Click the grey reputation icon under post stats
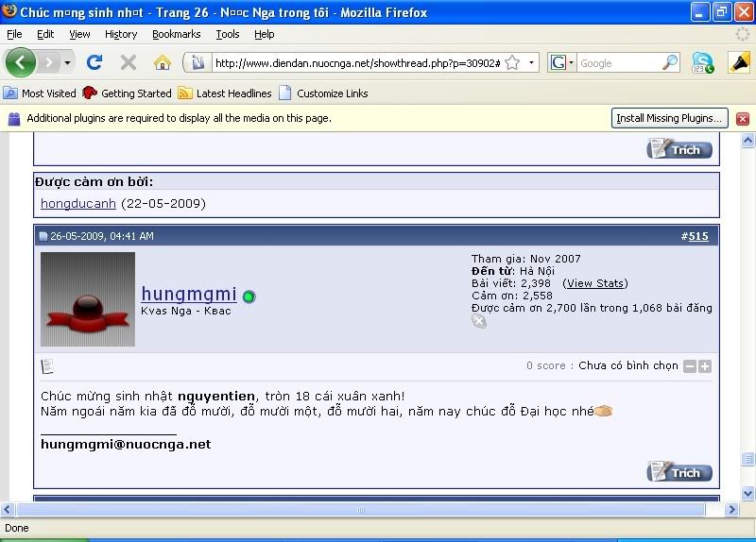The image size is (756, 542). point(479,321)
